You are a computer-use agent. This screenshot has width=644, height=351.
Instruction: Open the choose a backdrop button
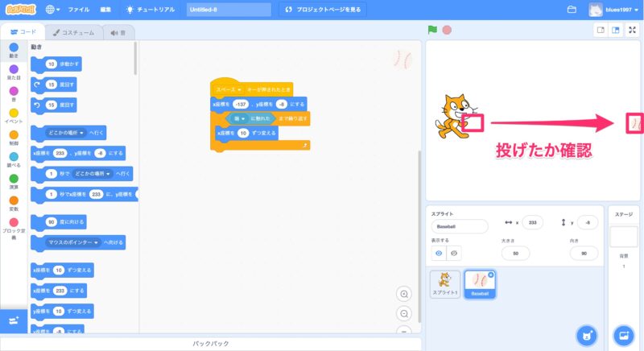[x=624, y=335]
